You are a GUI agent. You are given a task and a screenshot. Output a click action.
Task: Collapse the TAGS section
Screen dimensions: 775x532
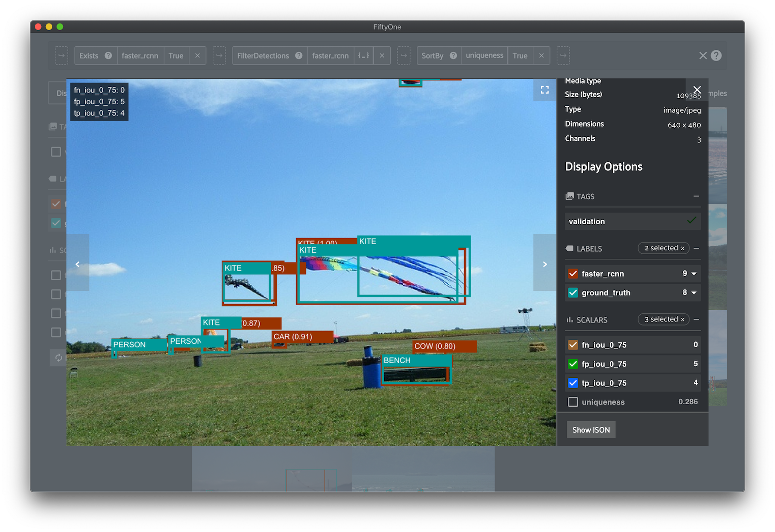pyautogui.click(x=696, y=196)
